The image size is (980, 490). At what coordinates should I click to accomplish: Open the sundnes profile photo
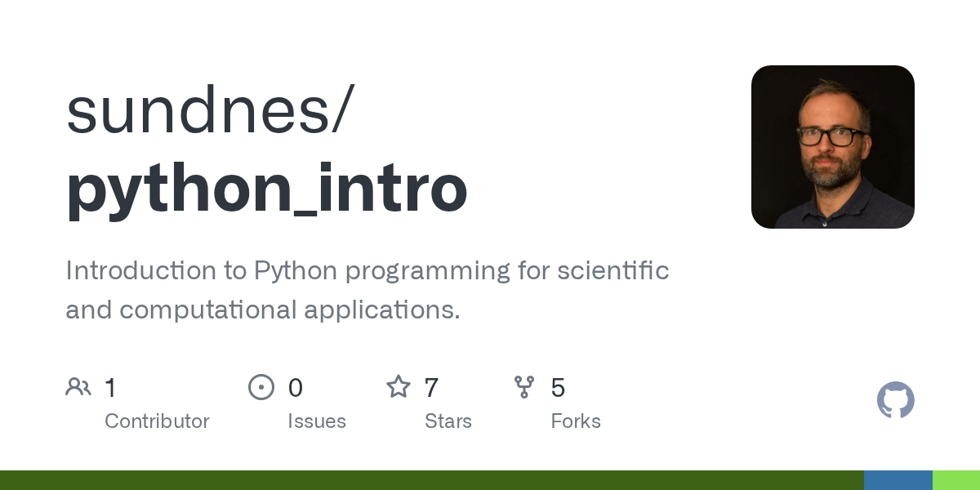click(x=833, y=147)
